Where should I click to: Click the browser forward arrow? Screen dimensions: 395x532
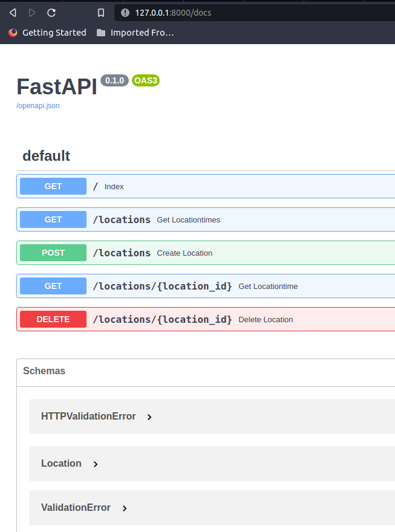(32, 13)
